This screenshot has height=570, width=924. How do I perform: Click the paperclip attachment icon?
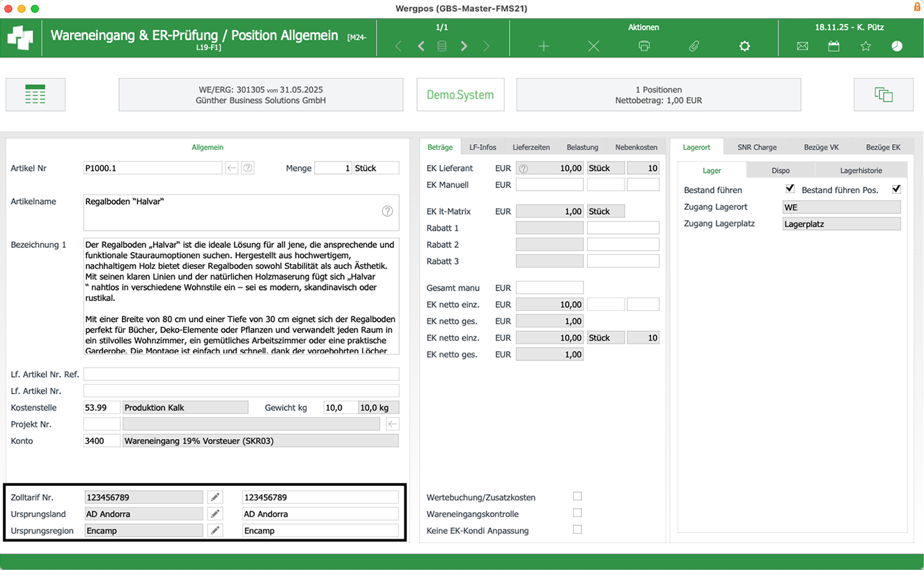click(x=694, y=46)
